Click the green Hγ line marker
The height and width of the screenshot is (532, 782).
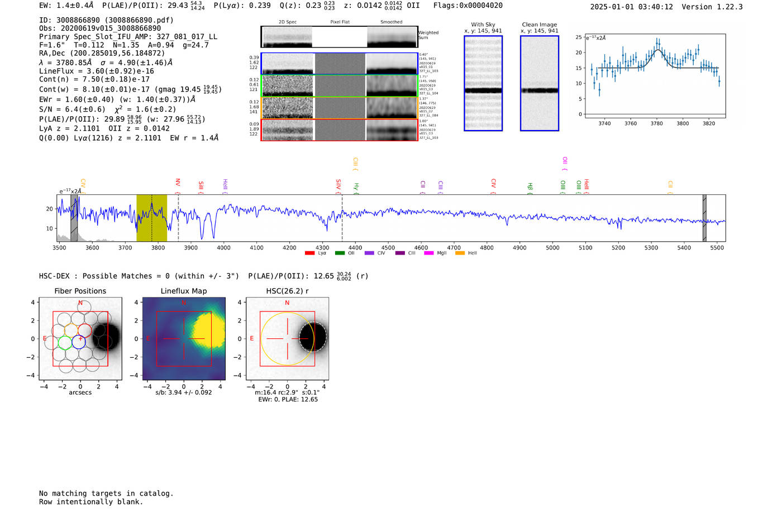point(356,188)
